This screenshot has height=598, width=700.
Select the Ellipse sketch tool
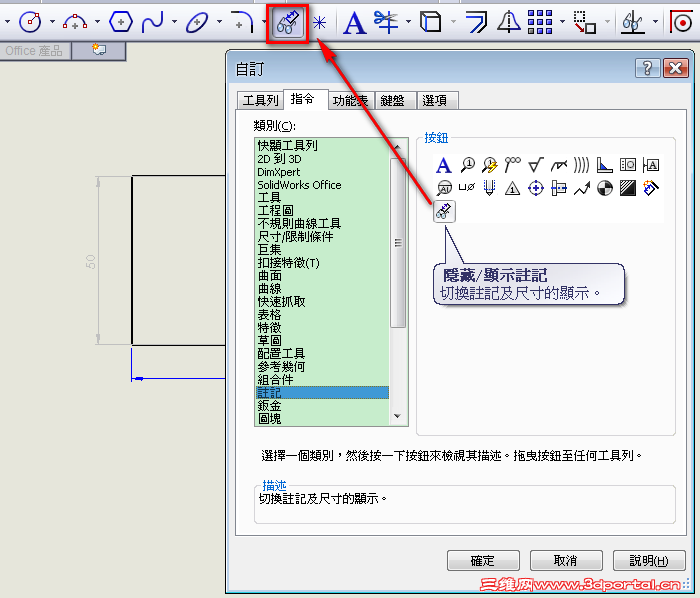click(x=197, y=22)
